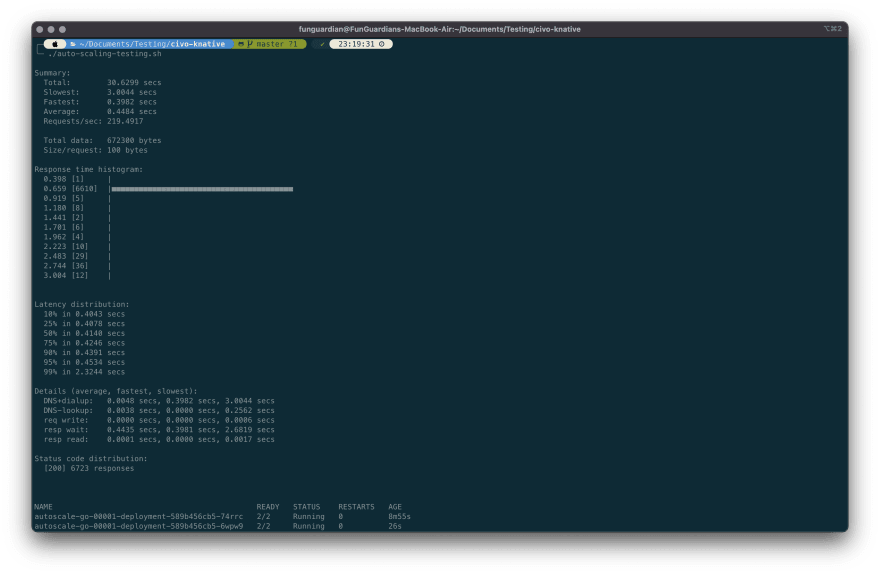Click the Latency distribution heading
880x574 pixels.
[82, 305]
